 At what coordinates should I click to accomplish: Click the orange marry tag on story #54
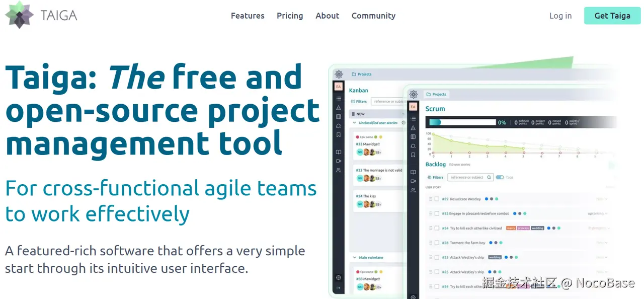511,228
